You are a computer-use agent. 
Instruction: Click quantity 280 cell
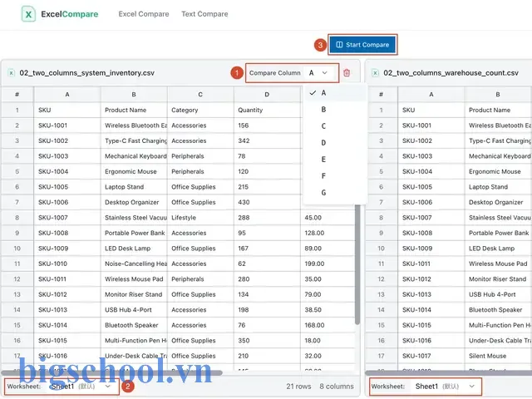point(267,279)
